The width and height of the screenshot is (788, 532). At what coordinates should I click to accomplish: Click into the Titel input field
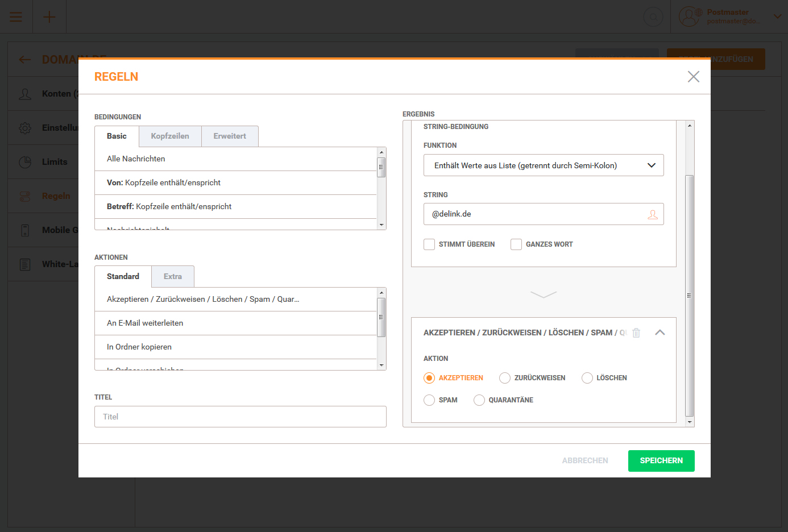[x=240, y=417]
